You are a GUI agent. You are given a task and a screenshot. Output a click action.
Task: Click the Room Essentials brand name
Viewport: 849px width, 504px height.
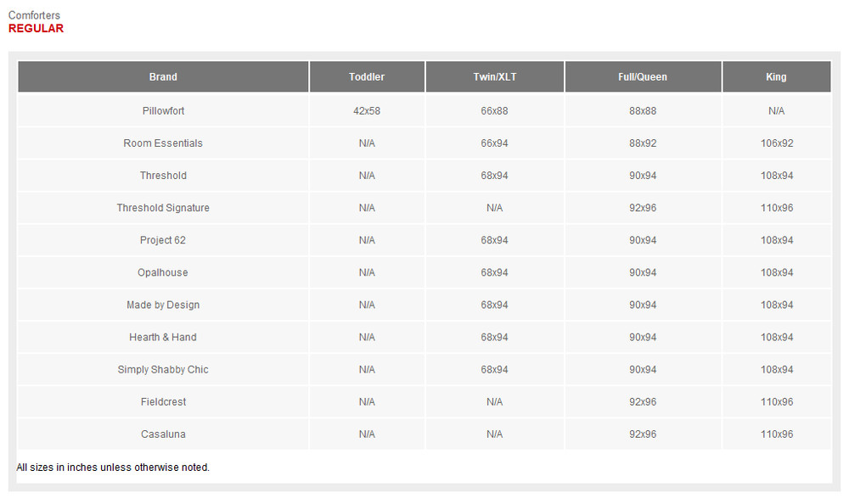pyautogui.click(x=163, y=143)
